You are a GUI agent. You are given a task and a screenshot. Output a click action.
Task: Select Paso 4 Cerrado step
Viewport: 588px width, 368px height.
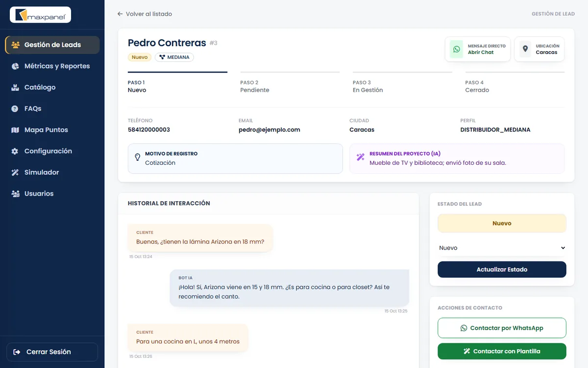point(515,83)
